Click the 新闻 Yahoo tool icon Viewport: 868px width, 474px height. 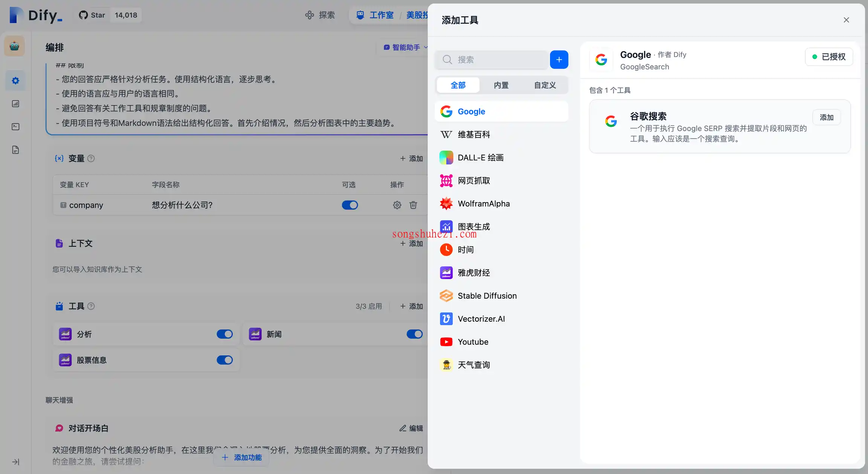[x=255, y=334]
